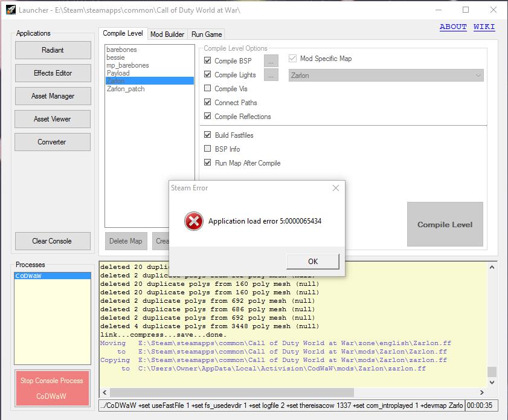Viewport: 508px width, 420px height.
Task: Toggle Build Fastfiles checkbox
Action: (208, 135)
